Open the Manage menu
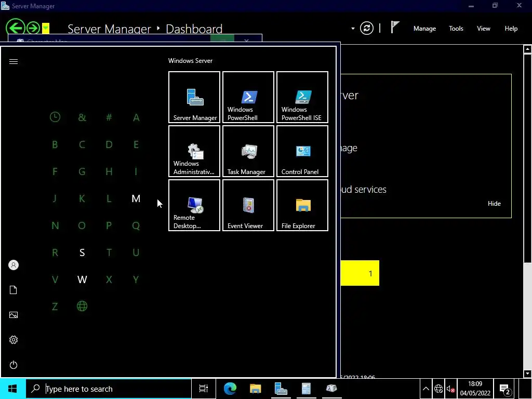This screenshot has width=532, height=399. click(x=424, y=29)
